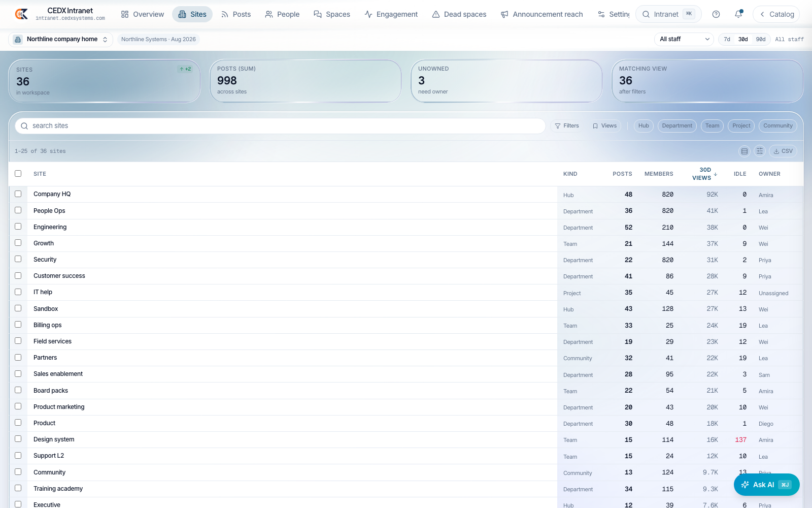Screen dimensions: 812x508
Task: Check the Company HQ row checkbox
Action: [x=18, y=194]
